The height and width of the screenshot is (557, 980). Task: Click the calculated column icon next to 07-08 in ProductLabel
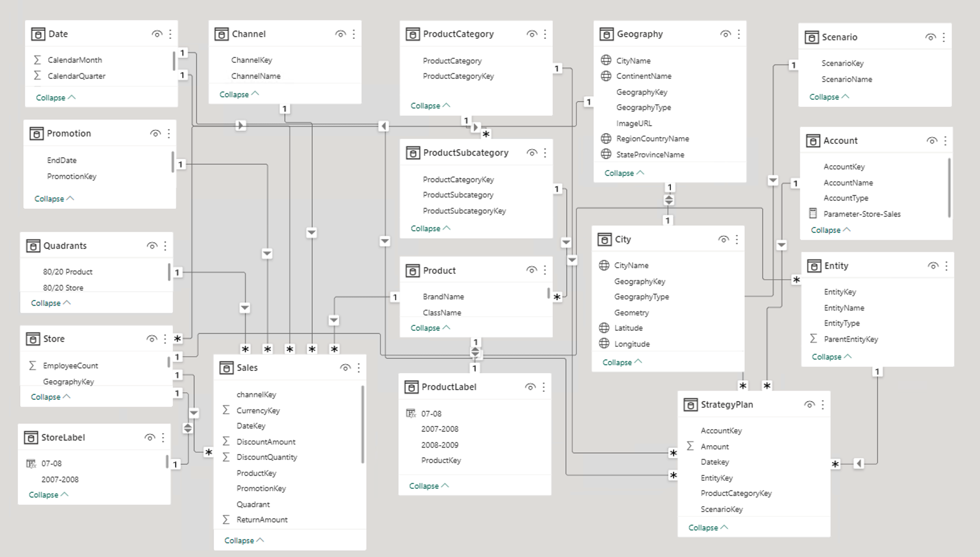click(x=410, y=414)
